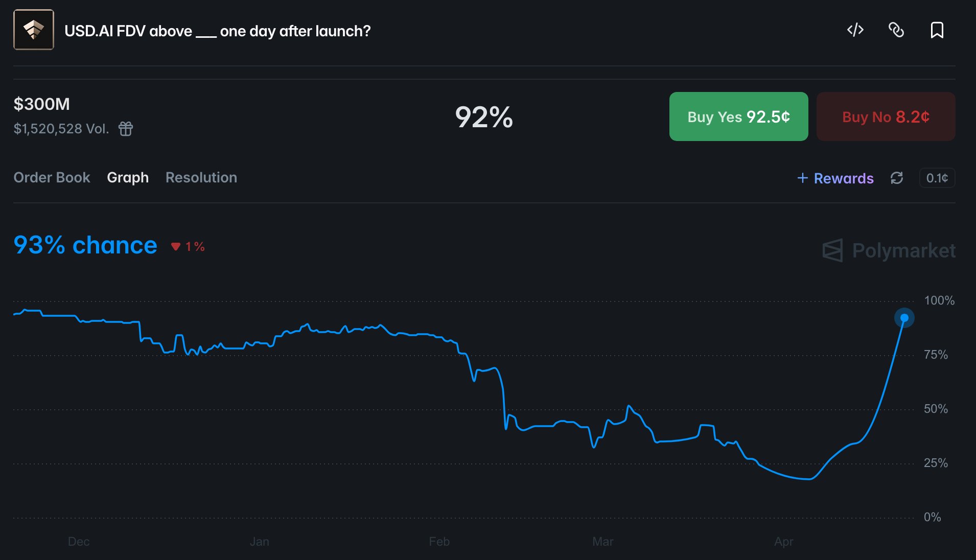This screenshot has width=976, height=560.
Task: Open the 0.1¢ tick size selector
Action: click(x=937, y=178)
